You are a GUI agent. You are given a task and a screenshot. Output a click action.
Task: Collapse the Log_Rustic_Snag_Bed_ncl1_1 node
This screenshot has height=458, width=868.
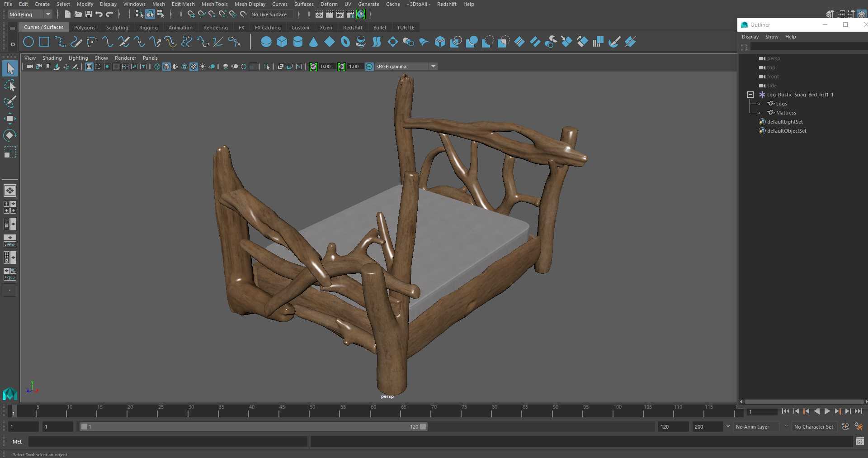[750, 95]
